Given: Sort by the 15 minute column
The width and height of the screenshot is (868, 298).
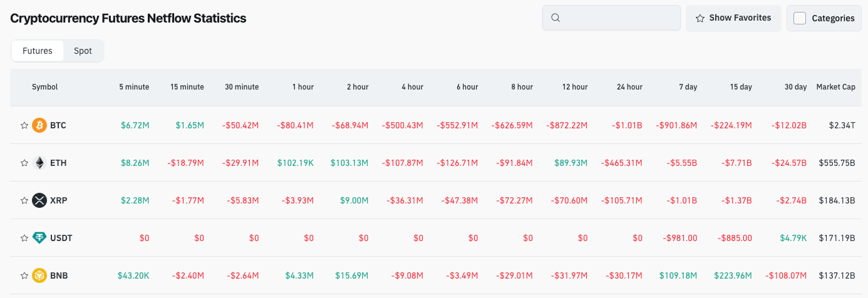Looking at the screenshot, I should click(187, 87).
